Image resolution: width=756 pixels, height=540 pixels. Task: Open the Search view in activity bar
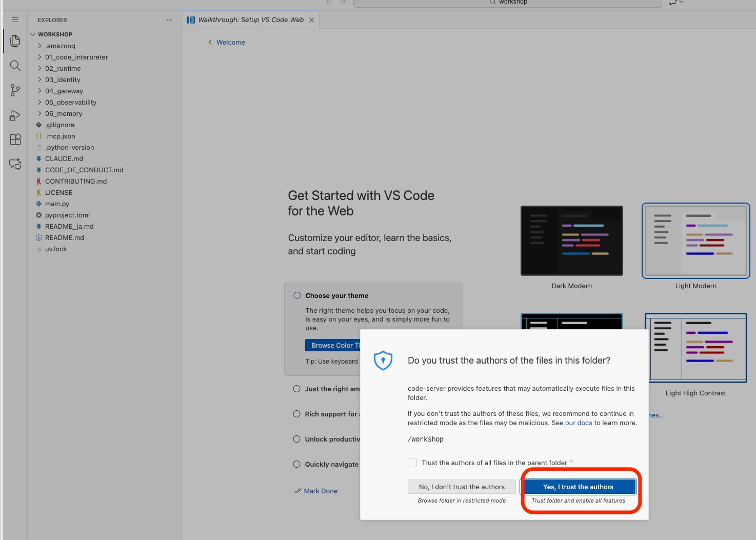(15, 66)
